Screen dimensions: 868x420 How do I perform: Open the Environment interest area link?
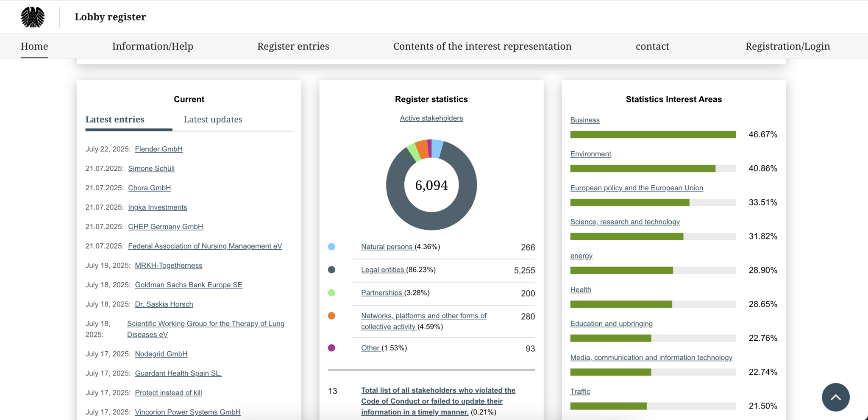tap(590, 154)
